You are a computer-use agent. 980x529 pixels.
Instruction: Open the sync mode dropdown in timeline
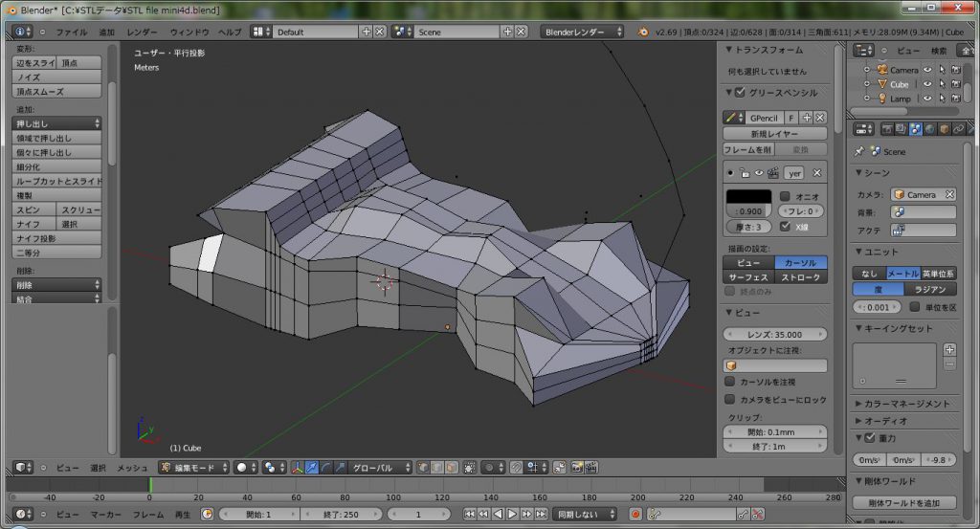click(x=585, y=514)
